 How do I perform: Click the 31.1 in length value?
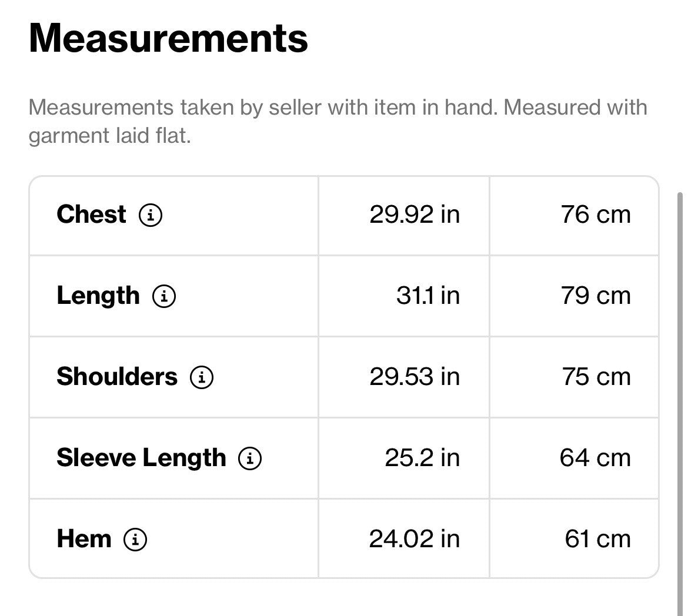[x=428, y=296]
